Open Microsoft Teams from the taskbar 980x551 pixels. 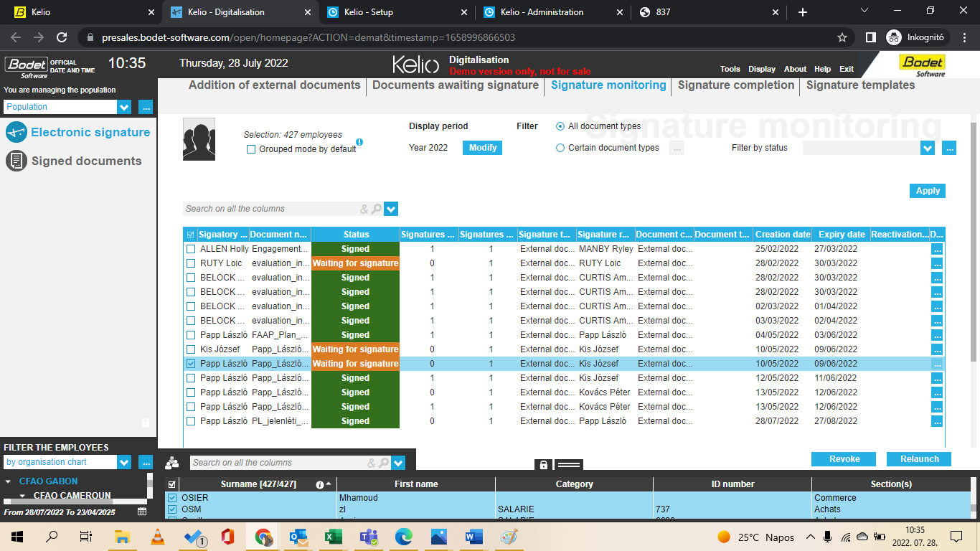369,537
